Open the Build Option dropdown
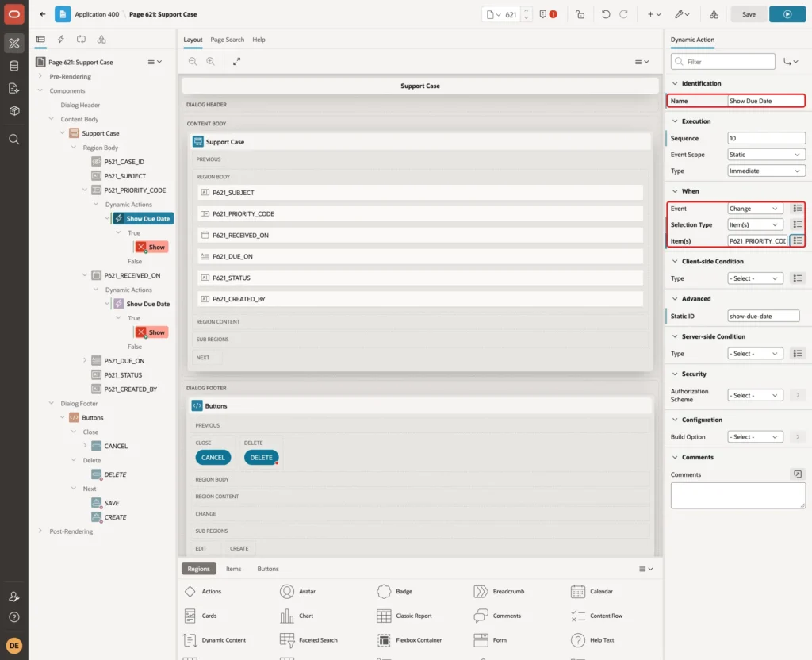 [x=755, y=437]
